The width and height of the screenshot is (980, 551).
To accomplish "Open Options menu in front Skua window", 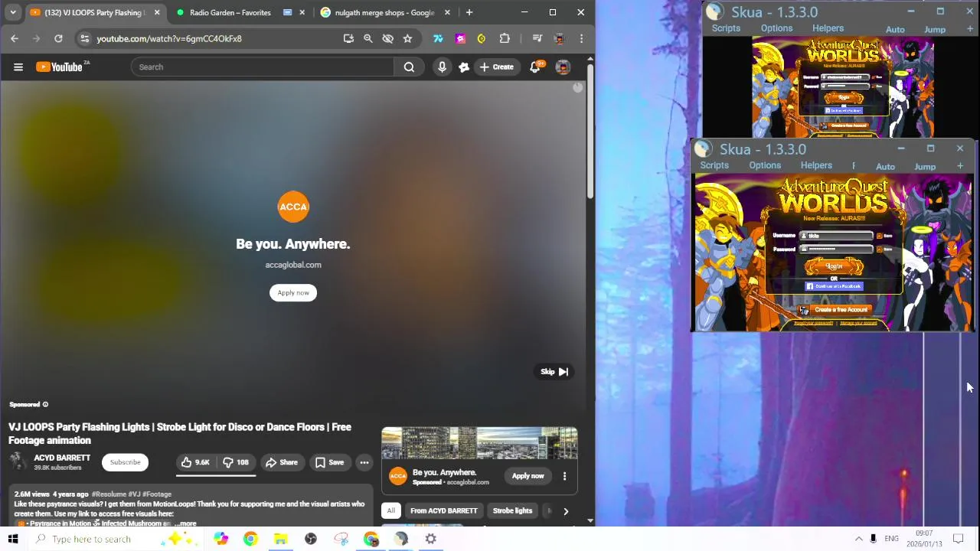I will (x=765, y=165).
